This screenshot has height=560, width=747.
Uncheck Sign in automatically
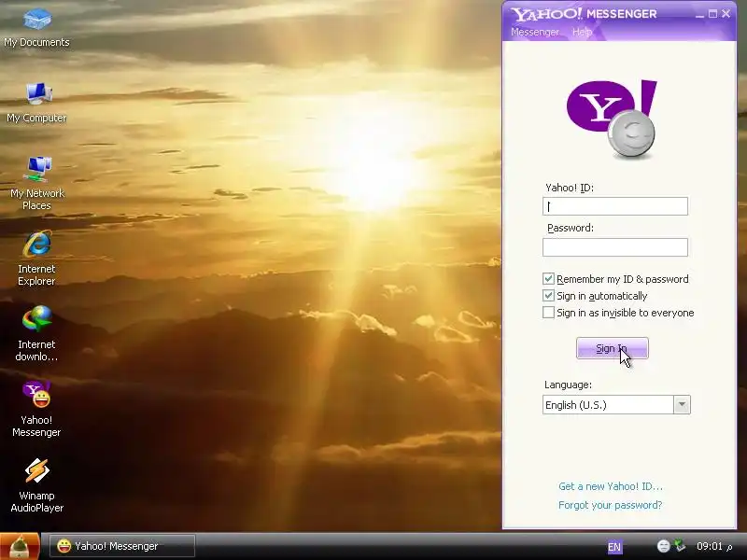[x=548, y=295]
